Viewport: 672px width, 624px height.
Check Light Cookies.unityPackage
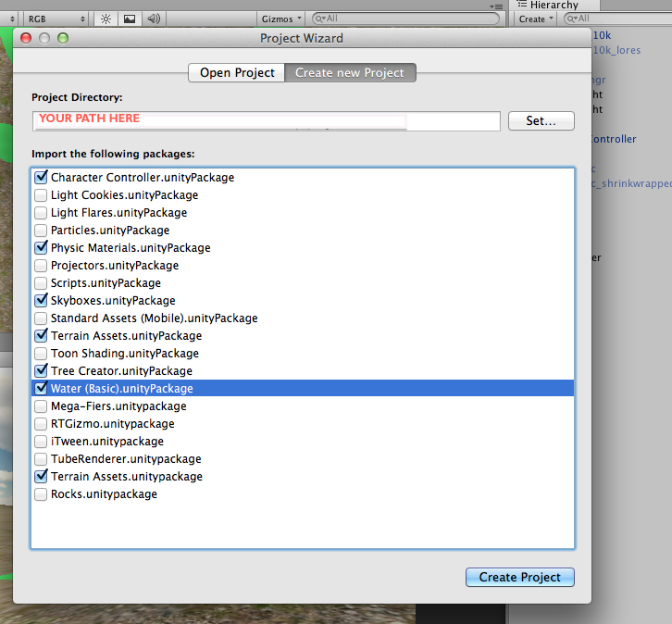point(41,195)
